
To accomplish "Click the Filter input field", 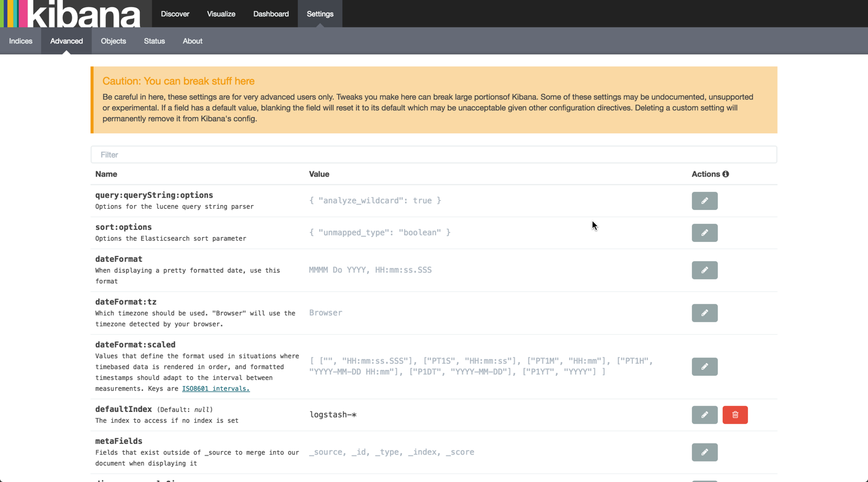I will [x=433, y=155].
